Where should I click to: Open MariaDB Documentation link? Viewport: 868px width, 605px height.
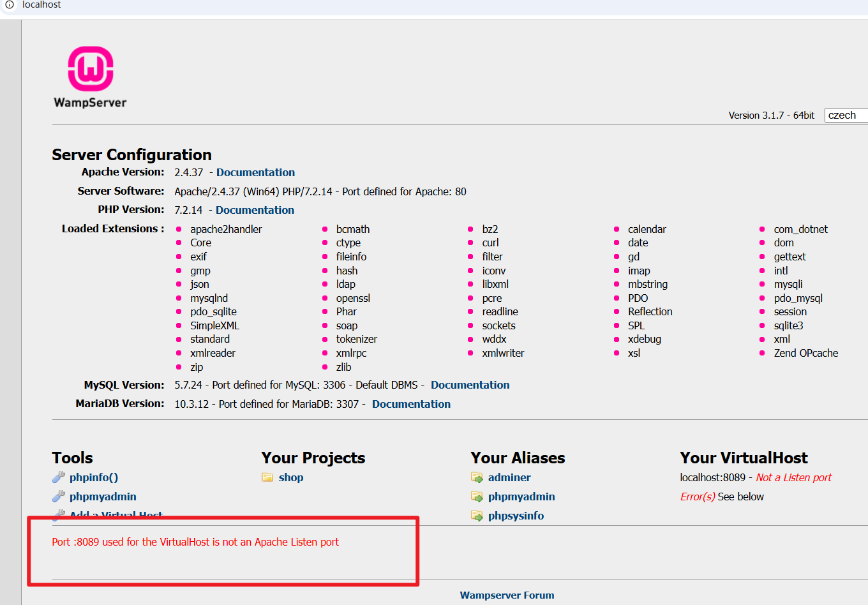pos(411,404)
